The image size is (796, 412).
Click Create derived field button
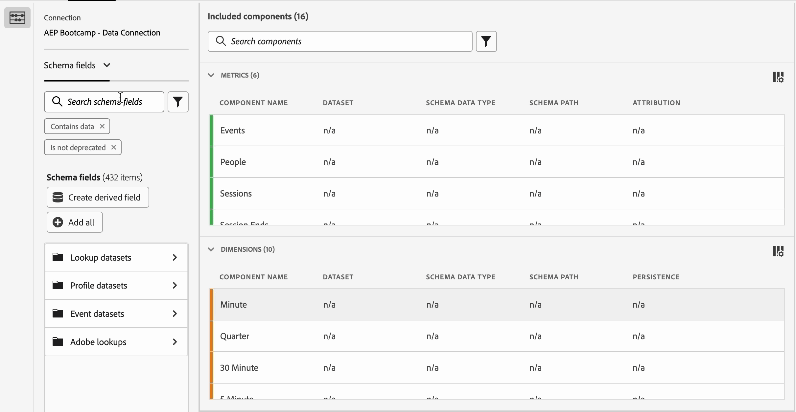(x=97, y=197)
